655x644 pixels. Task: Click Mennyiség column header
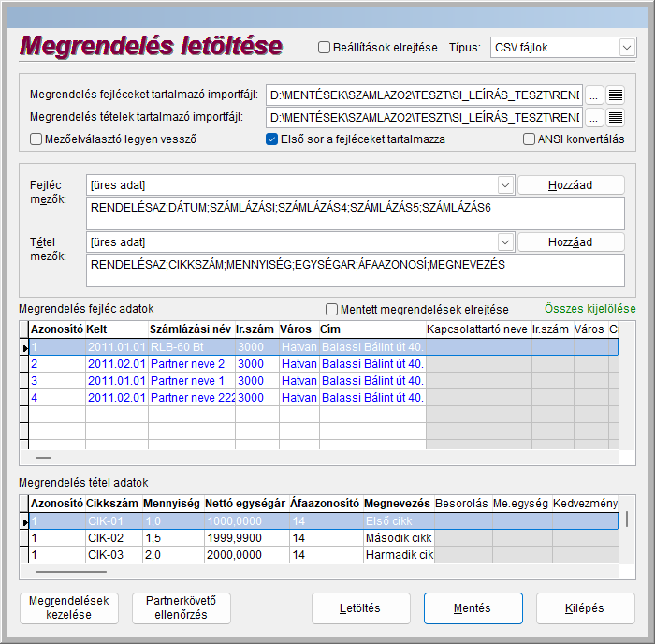[x=173, y=504]
